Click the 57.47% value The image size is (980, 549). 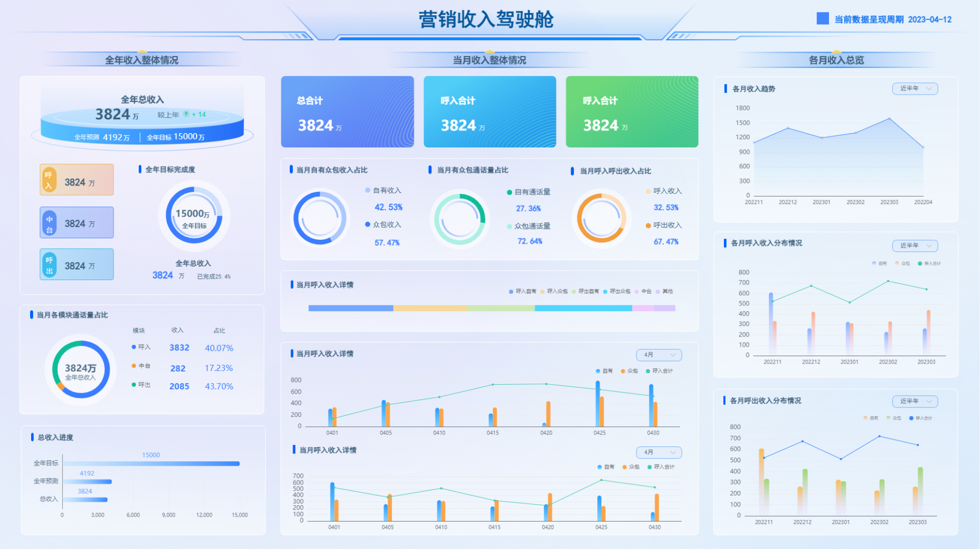(x=387, y=243)
